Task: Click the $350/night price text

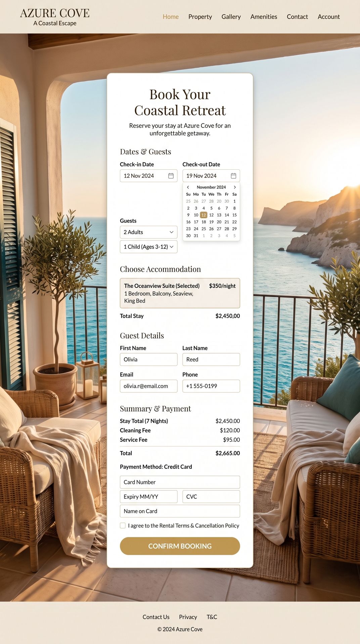Action: pos(222,286)
